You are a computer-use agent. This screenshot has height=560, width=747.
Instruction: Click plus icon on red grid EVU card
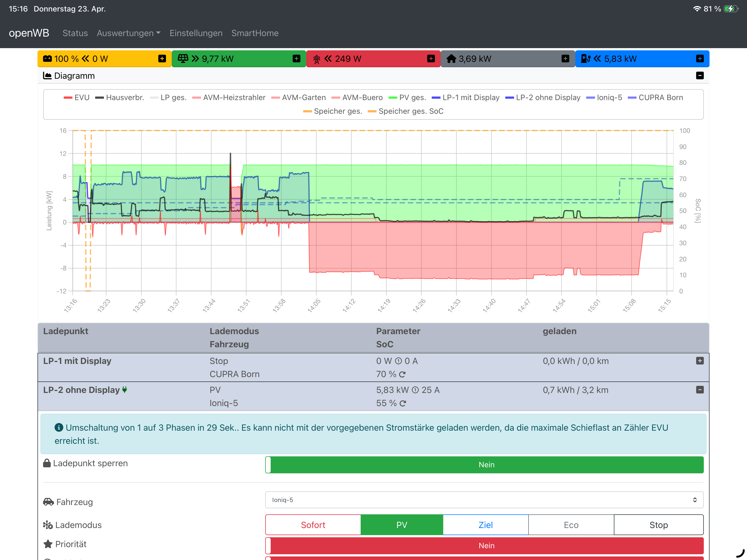(x=431, y=59)
